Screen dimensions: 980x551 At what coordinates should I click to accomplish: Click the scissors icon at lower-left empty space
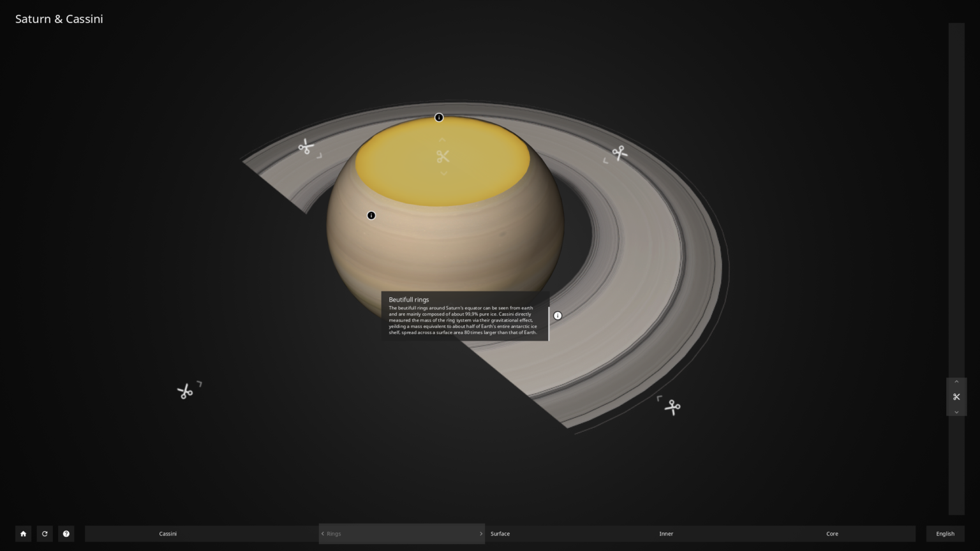[x=185, y=392]
